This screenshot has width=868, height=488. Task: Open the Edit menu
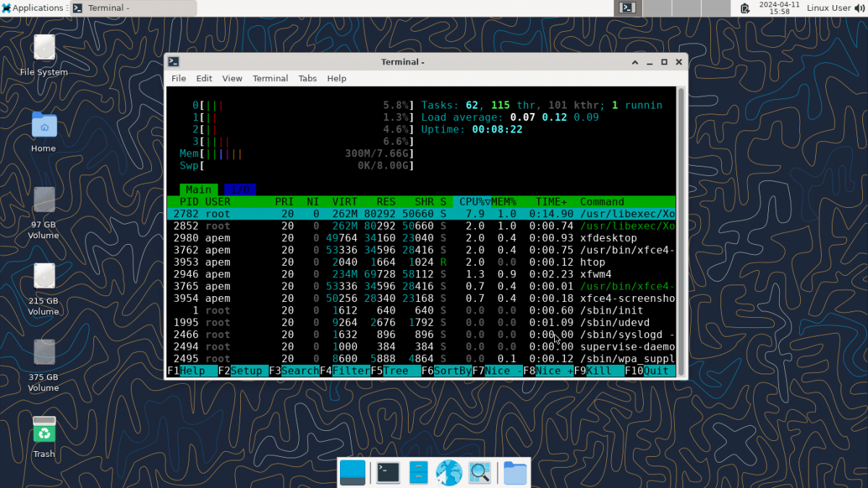(204, 78)
